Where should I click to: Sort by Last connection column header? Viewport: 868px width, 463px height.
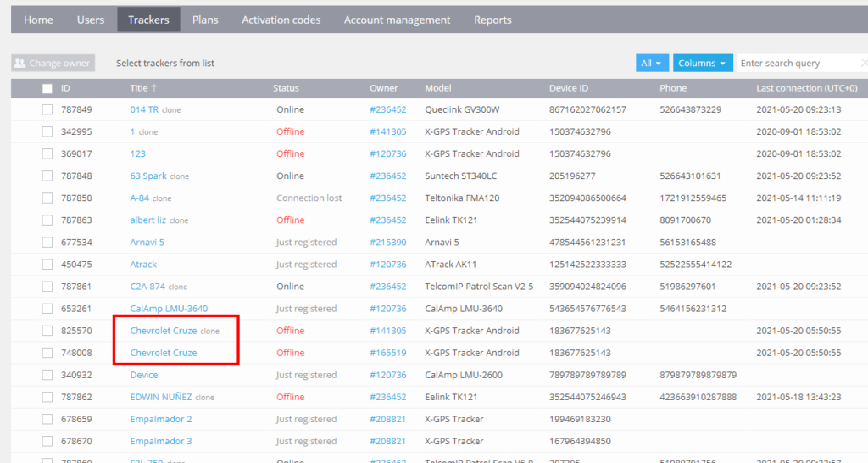[x=807, y=88]
